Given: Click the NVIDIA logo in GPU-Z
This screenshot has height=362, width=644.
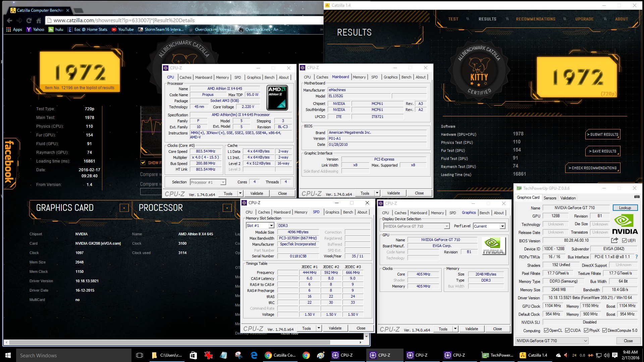Looking at the screenshot, I should [x=625, y=224].
